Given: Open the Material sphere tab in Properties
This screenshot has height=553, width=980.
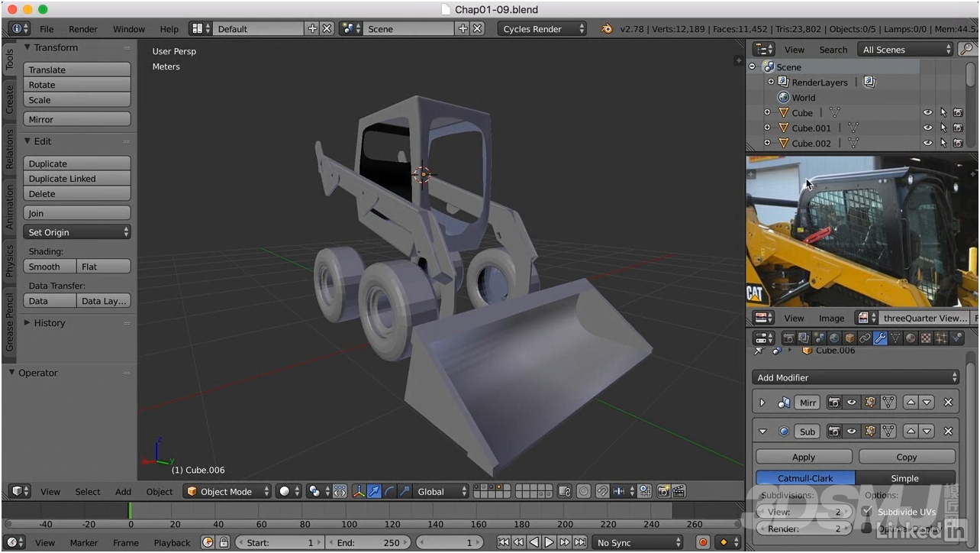Looking at the screenshot, I should pyautogui.click(x=911, y=338).
